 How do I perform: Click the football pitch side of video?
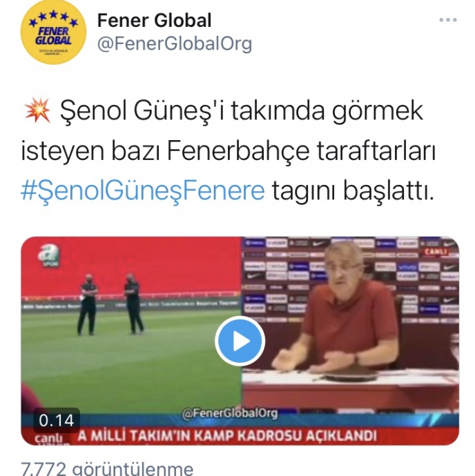pyautogui.click(x=131, y=325)
